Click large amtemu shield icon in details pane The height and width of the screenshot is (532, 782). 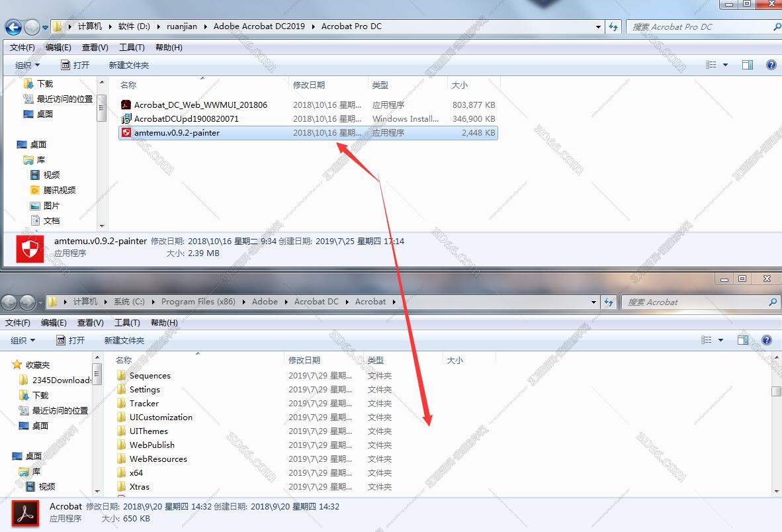[30, 249]
